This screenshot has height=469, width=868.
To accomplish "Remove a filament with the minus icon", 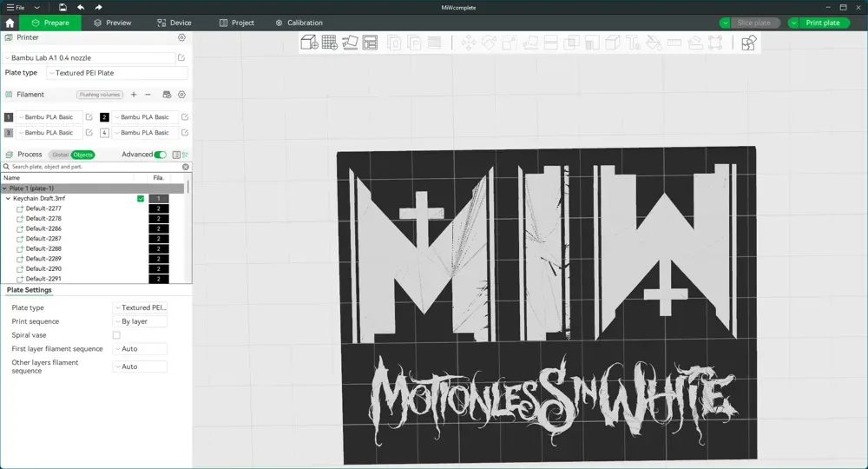I will [x=148, y=95].
